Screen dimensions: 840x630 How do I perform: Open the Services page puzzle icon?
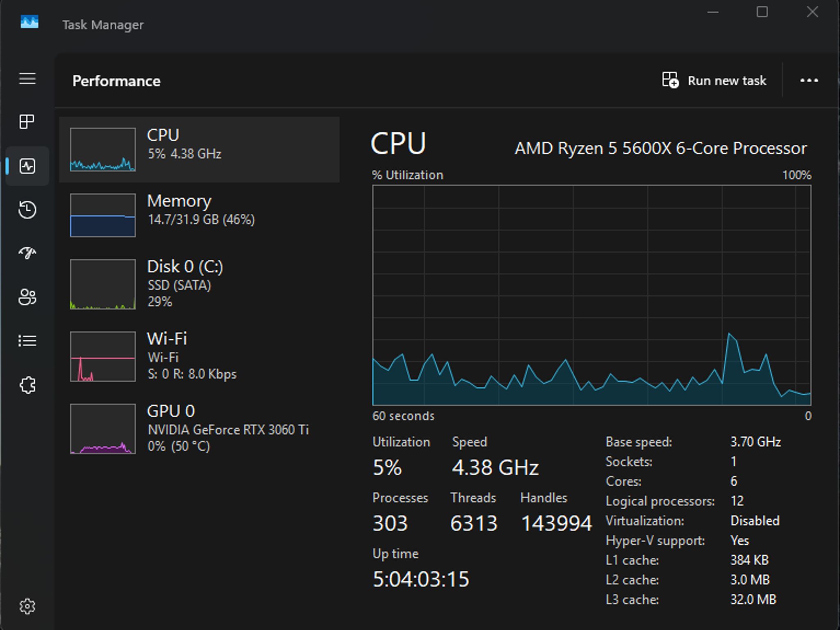click(x=27, y=385)
